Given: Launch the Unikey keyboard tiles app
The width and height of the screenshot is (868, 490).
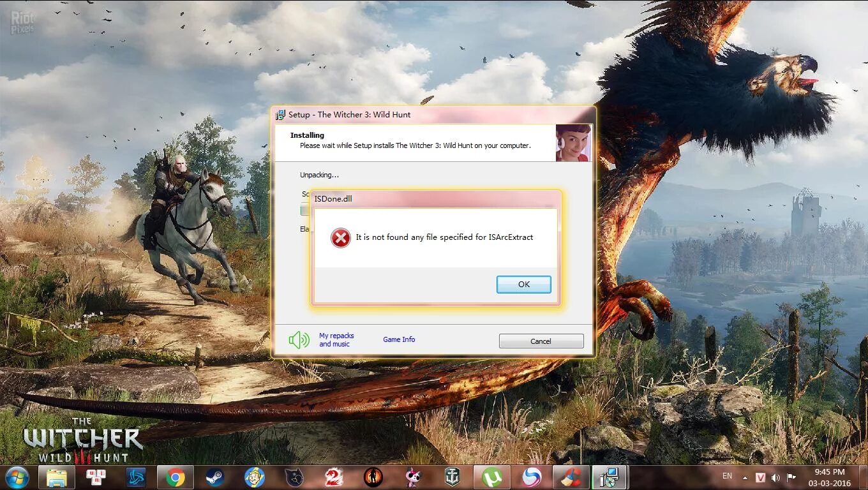Looking at the screenshot, I should click(96, 477).
